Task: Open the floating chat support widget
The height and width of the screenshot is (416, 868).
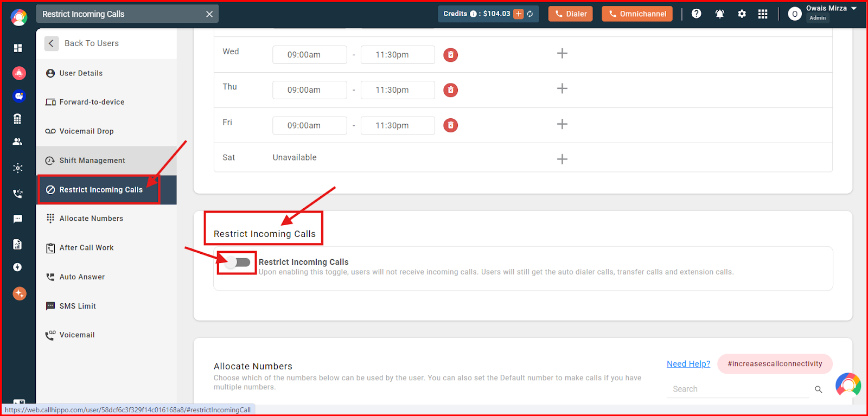Action: tap(848, 385)
